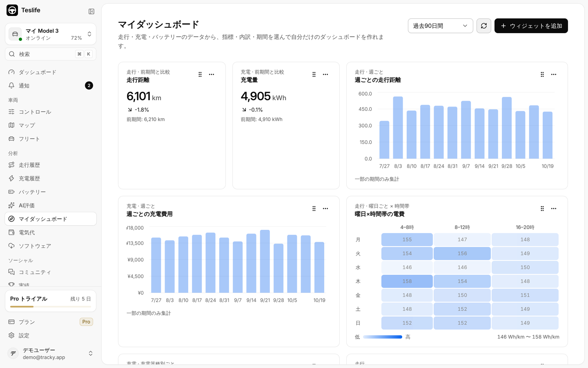The width and height of the screenshot is (588, 368).
Task: Click the 9/14 bar in 週ごとの充電費用 chart
Action: tap(252, 263)
